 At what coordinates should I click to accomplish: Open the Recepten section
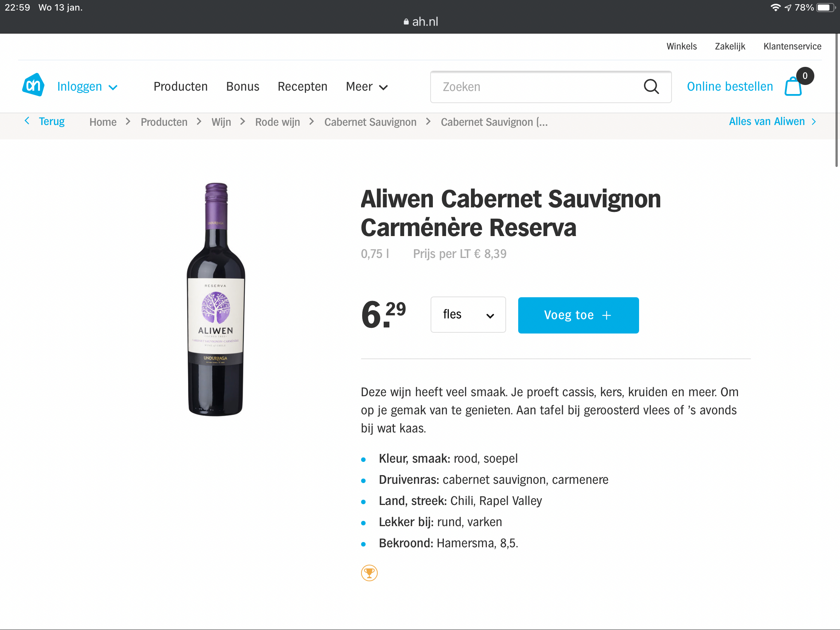click(x=302, y=87)
